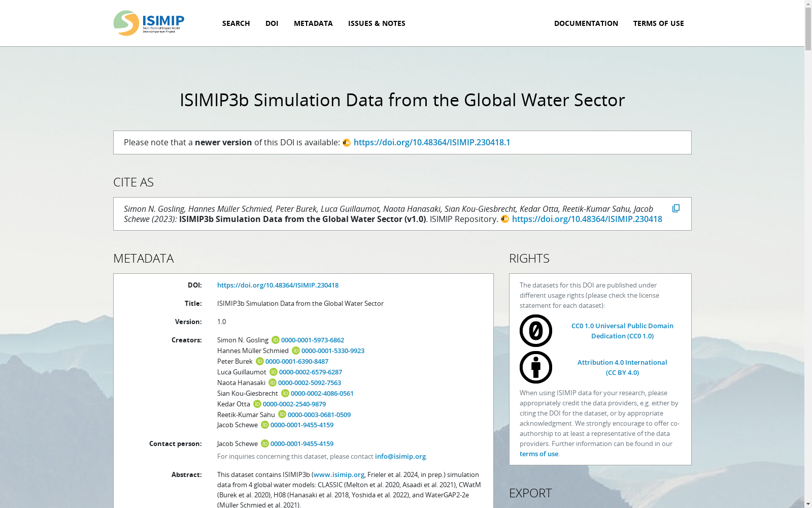Click ORCID icon beside Jacob Schewe contact person
Screen dimensions: 812x508
click(x=264, y=443)
